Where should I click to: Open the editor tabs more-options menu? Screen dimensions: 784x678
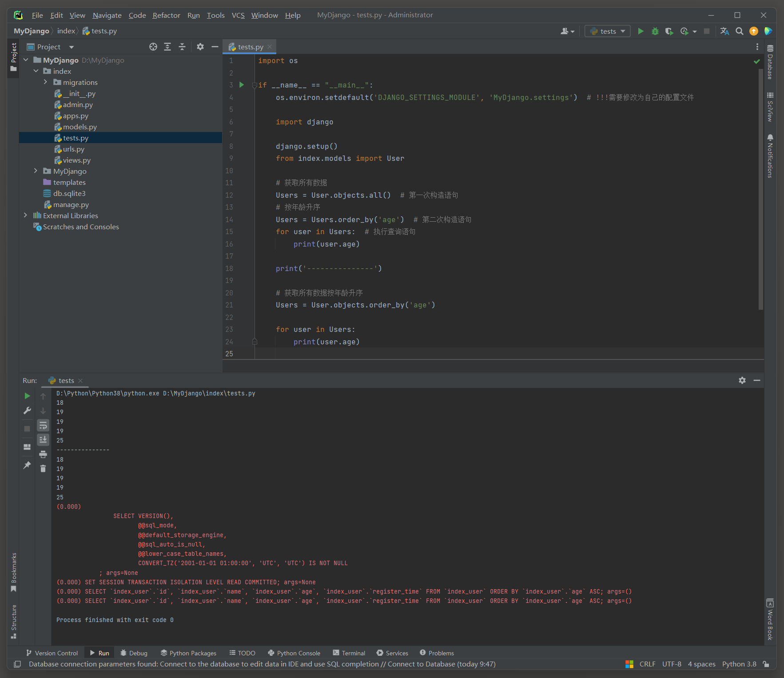pos(757,47)
